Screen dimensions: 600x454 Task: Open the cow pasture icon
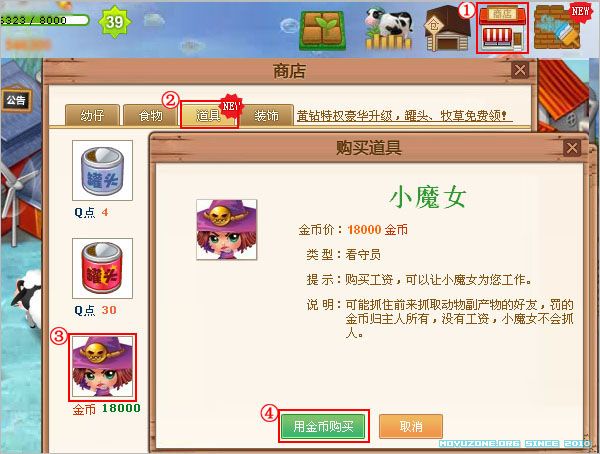[388, 29]
